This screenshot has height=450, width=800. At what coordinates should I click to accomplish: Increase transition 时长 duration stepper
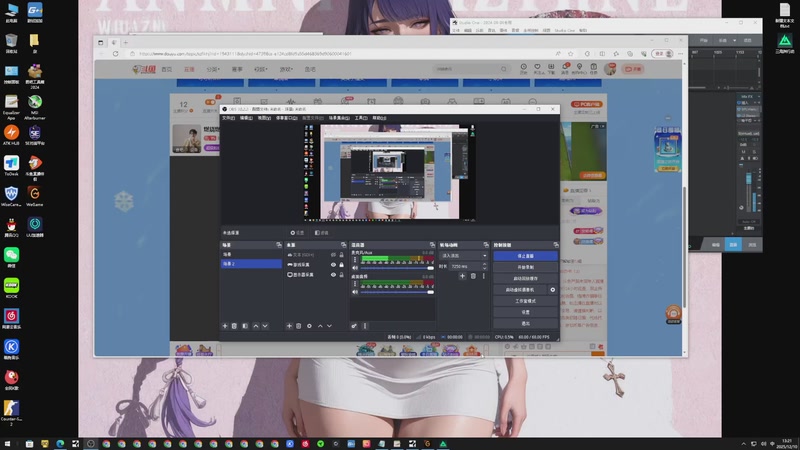[x=485, y=264]
